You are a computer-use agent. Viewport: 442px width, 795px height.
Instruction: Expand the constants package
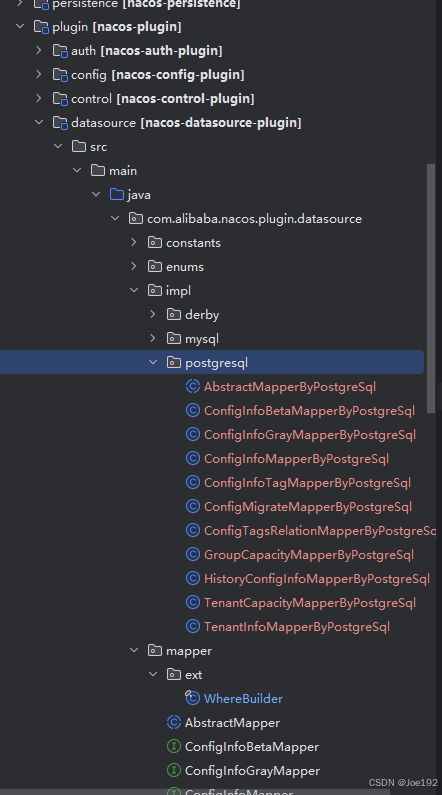(x=134, y=242)
